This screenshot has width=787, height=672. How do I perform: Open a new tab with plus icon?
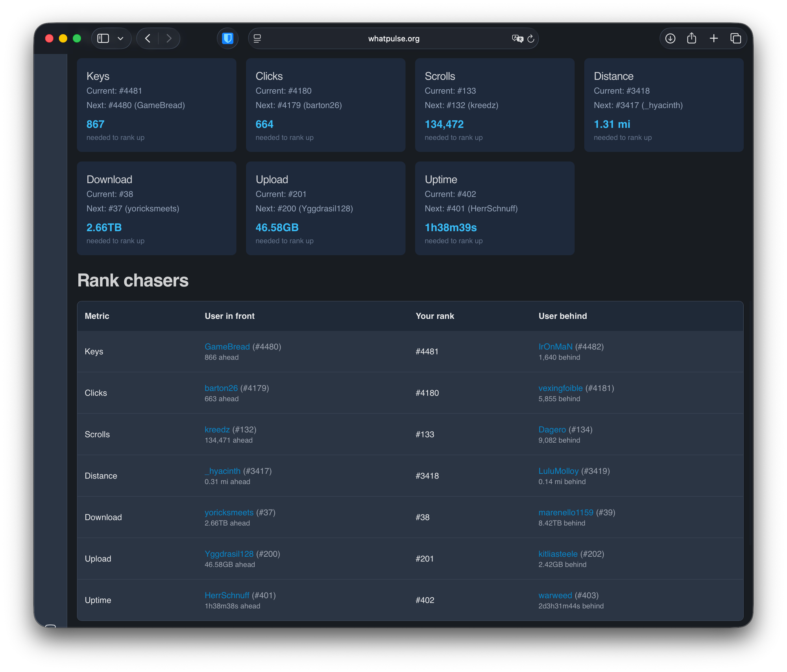pos(714,39)
